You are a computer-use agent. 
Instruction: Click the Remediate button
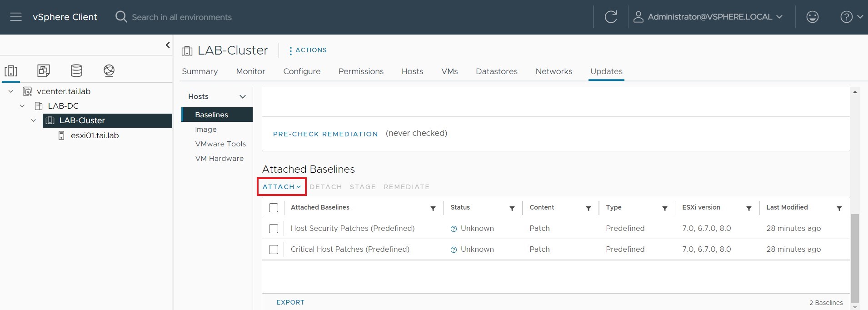tap(406, 187)
